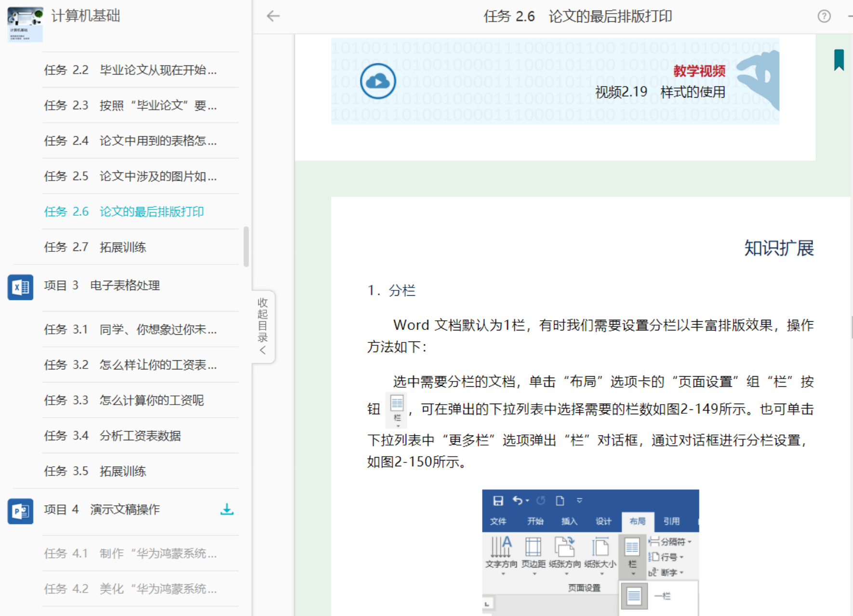Screen dimensions: 853x616
Task: Open task 3.4 分析工资表数据
Action: (112, 436)
